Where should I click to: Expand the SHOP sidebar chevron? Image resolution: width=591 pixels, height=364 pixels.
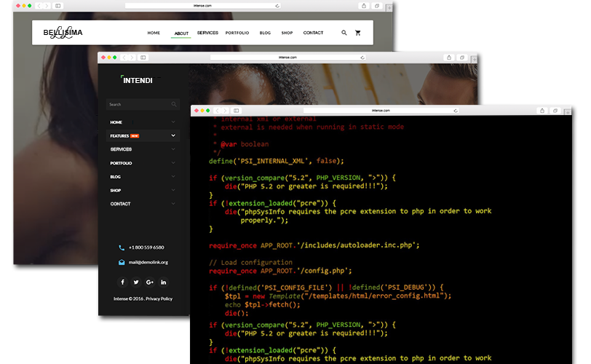(x=173, y=190)
